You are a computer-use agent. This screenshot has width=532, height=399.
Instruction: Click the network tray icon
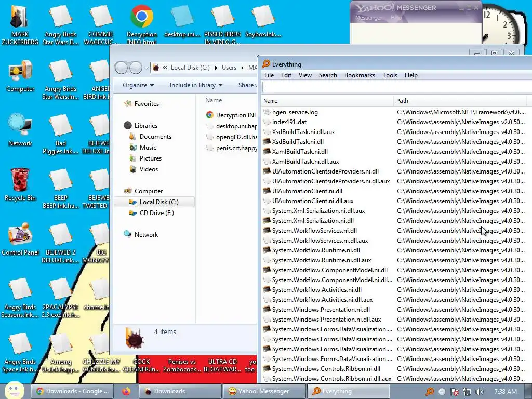coord(467,392)
